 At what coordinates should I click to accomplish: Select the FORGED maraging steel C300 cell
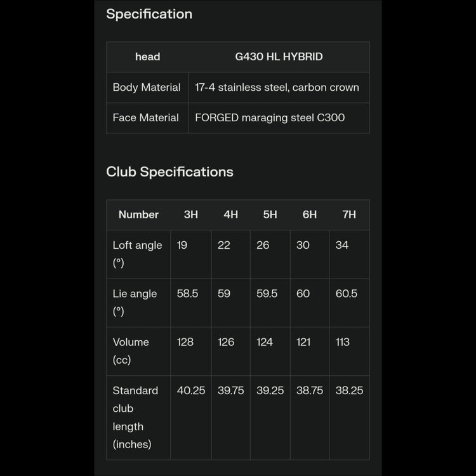click(270, 117)
